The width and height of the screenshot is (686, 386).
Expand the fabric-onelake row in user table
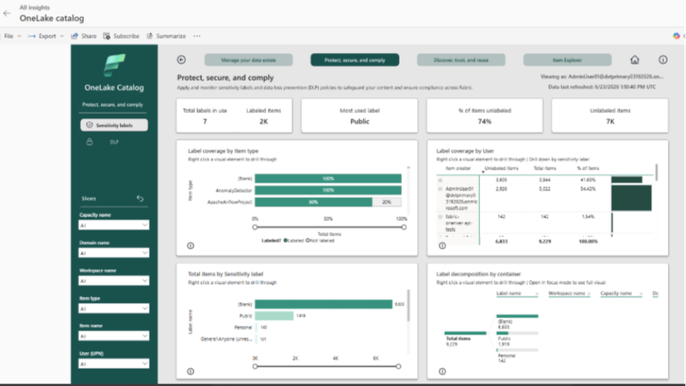[441, 217]
